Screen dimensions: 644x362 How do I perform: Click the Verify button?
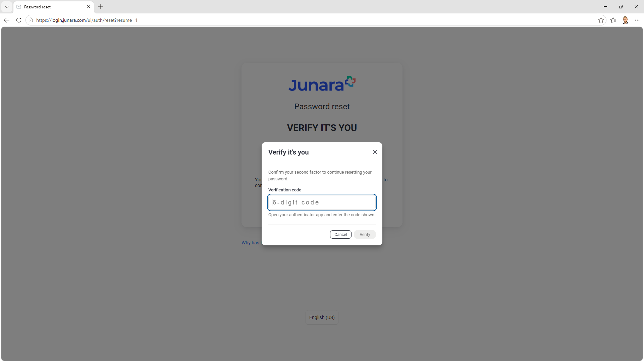pyautogui.click(x=365, y=235)
